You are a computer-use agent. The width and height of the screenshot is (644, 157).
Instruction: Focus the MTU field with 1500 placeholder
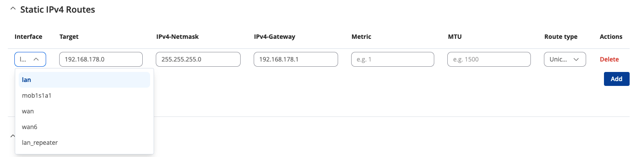point(489,59)
